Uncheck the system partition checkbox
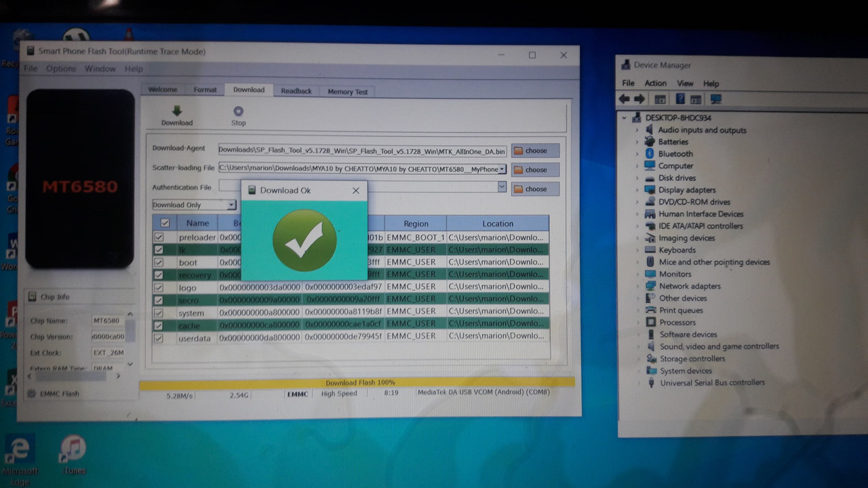The height and width of the screenshot is (488, 868). [x=159, y=313]
